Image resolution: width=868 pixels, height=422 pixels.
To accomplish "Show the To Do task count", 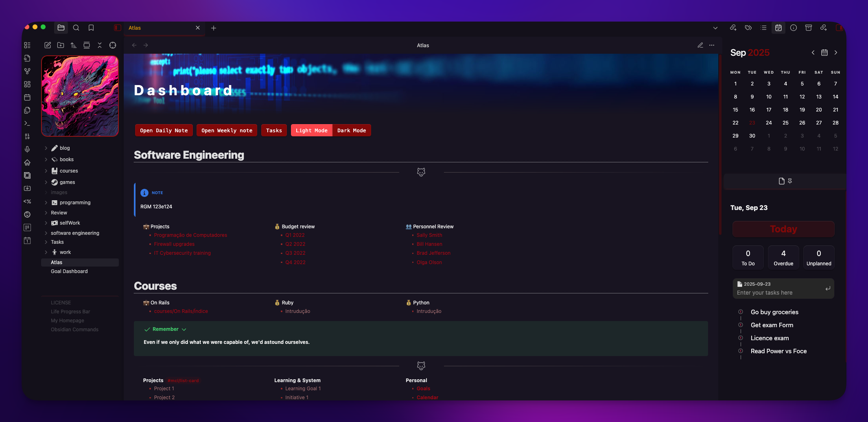I will tap(748, 258).
